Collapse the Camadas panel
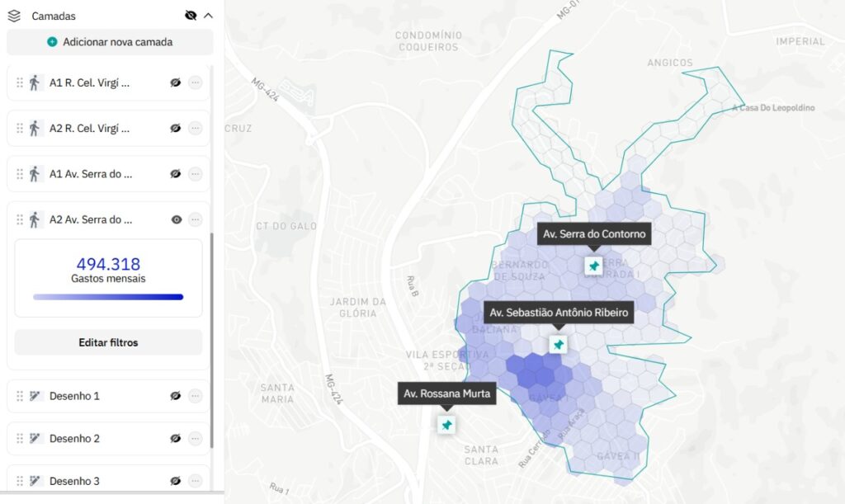The height and width of the screenshot is (504, 845). pyautogui.click(x=208, y=16)
